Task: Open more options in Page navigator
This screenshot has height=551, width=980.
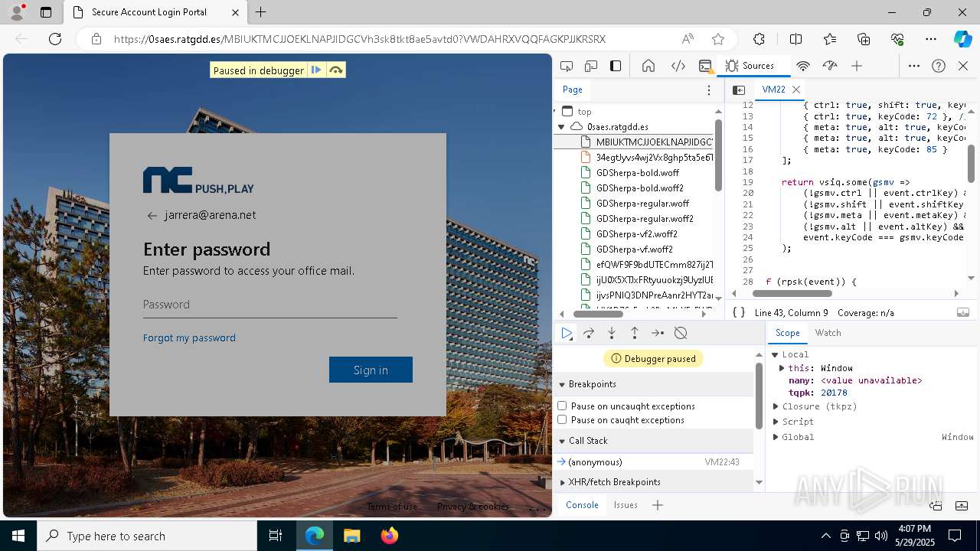Action: point(709,90)
